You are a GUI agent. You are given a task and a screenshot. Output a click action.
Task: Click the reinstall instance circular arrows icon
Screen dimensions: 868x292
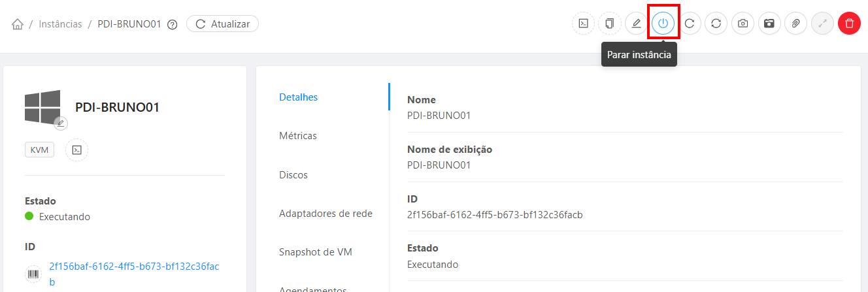(716, 24)
